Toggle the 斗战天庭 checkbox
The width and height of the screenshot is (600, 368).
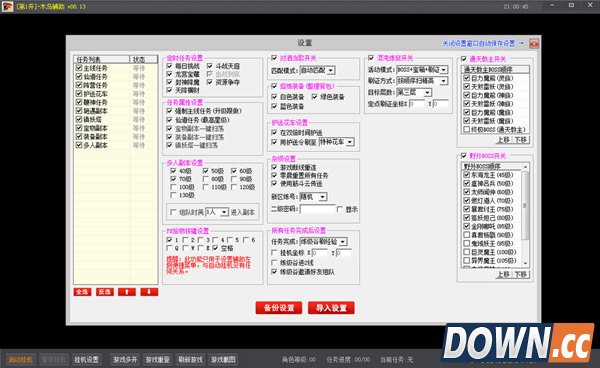[x=210, y=66]
